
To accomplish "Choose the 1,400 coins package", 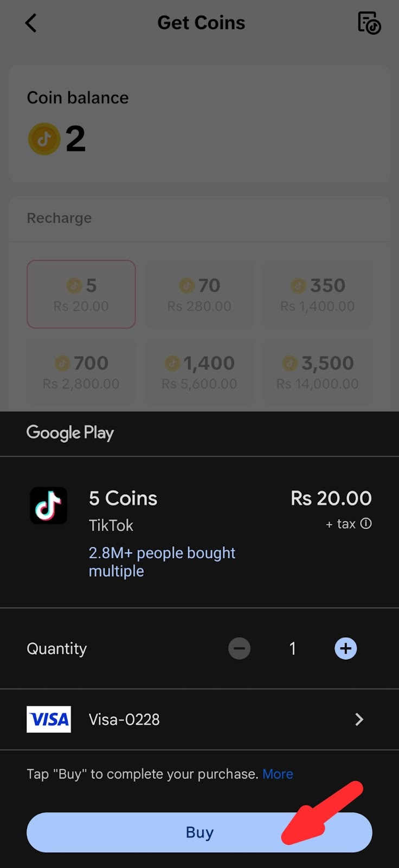I will tap(200, 372).
